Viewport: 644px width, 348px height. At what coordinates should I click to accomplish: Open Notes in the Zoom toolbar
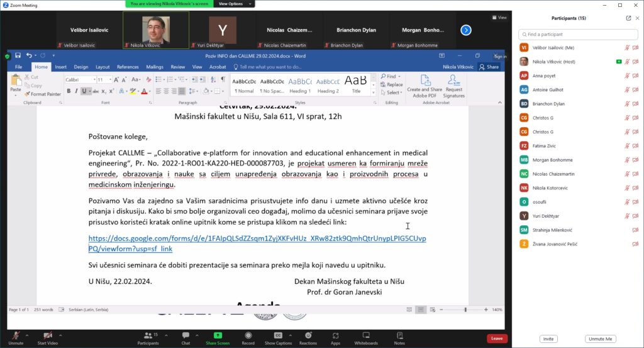coord(399,336)
